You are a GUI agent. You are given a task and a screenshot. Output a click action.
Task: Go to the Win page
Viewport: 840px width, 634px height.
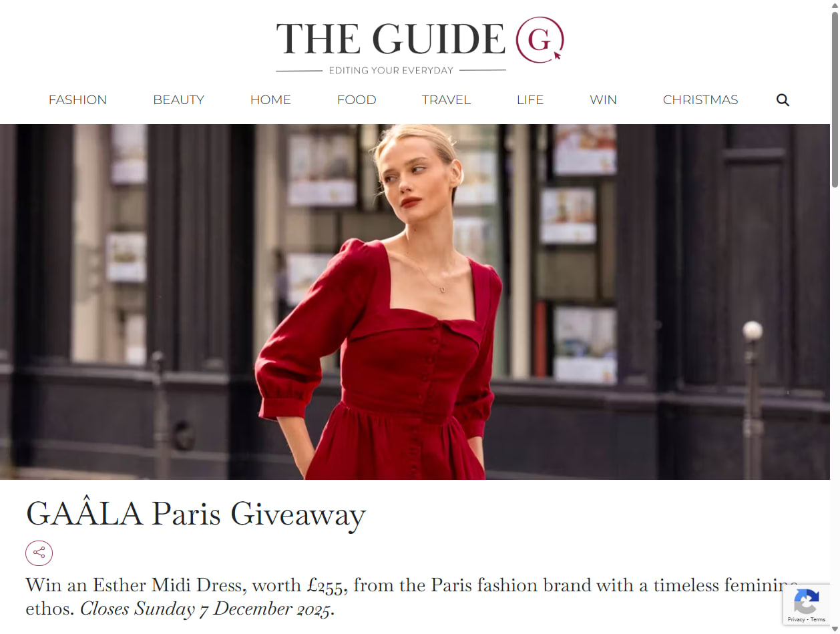coord(603,100)
